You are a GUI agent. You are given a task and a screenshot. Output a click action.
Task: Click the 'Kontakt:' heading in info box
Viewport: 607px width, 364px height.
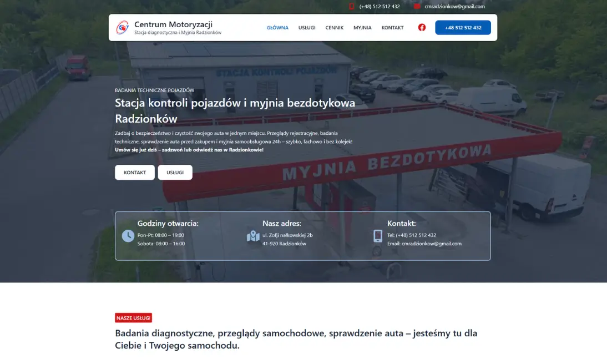[x=402, y=224]
